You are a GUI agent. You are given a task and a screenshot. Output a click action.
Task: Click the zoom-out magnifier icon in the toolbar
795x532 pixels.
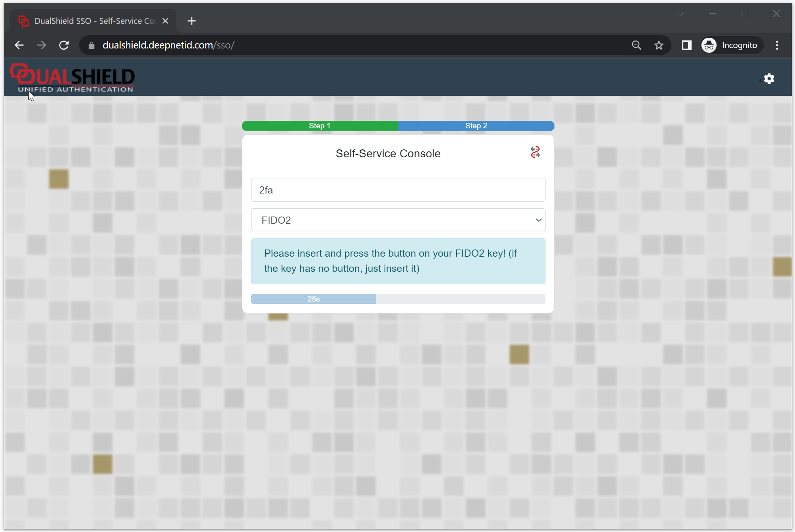(x=636, y=45)
